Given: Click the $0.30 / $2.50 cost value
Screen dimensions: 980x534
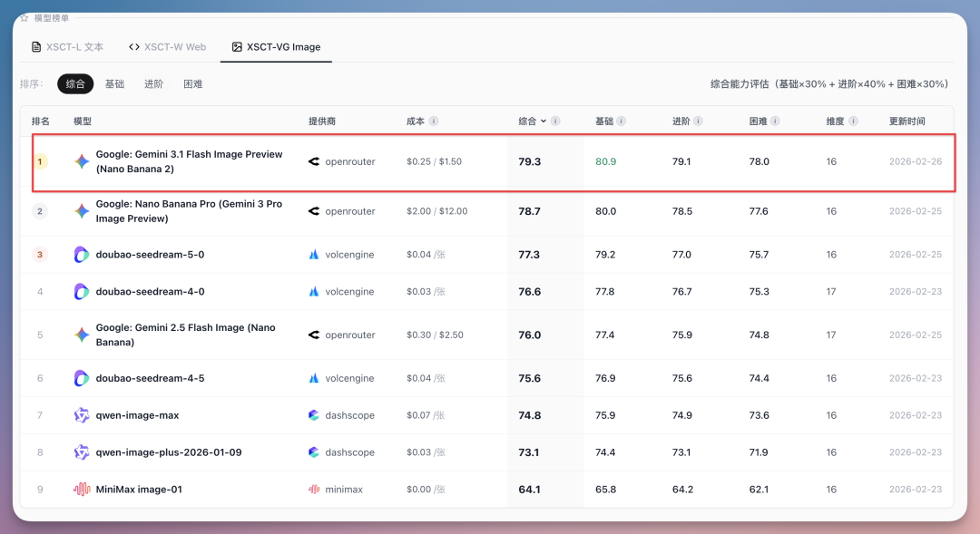Looking at the screenshot, I should (435, 335).
